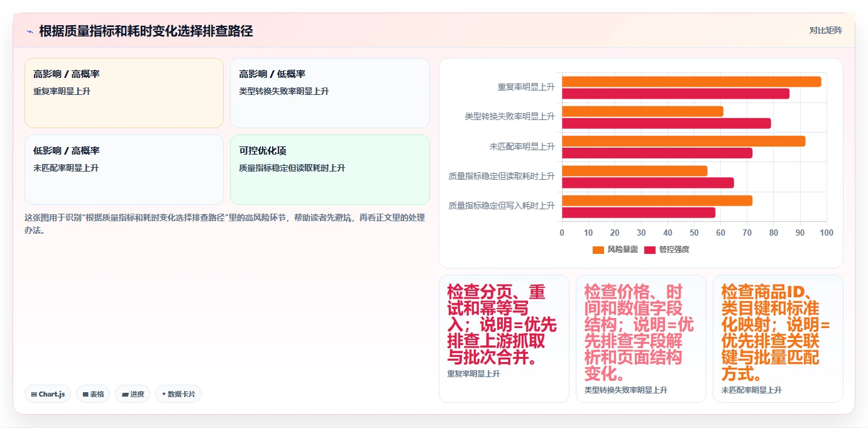Screen dimensions: 868x428
Task: Select the 低影响 / 高概率 card
Action: click(x=124, y=170)
